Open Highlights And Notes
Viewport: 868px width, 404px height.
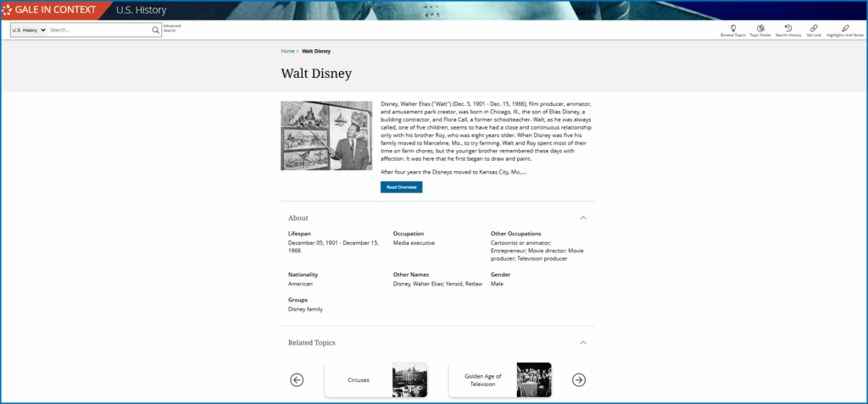click(x=847, y=29)
